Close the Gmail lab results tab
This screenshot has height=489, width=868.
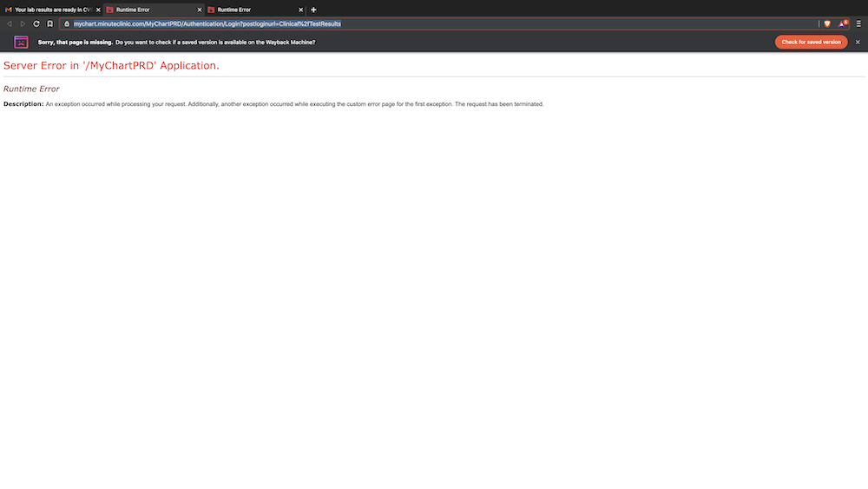click(98, 10)
